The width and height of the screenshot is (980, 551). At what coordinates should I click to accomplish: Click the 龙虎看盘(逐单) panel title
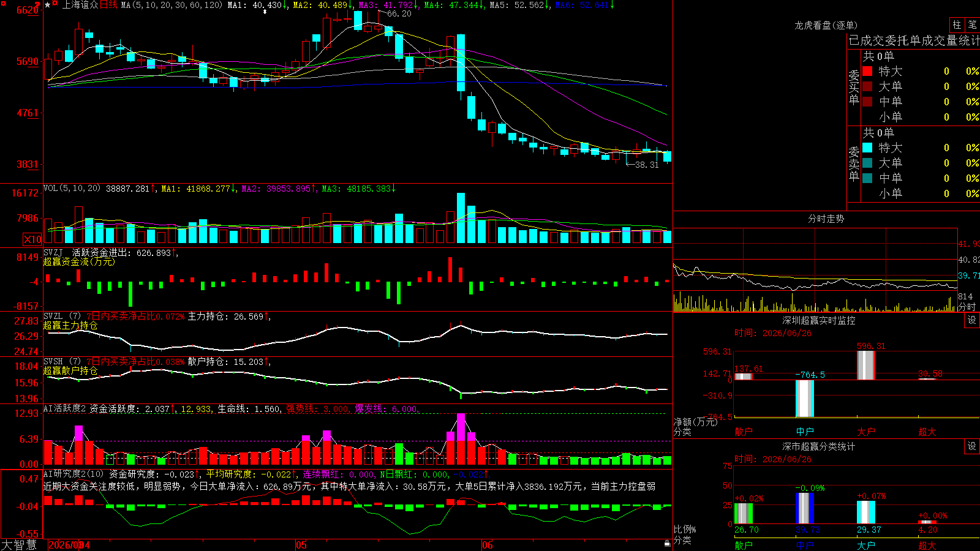(826, 25)
